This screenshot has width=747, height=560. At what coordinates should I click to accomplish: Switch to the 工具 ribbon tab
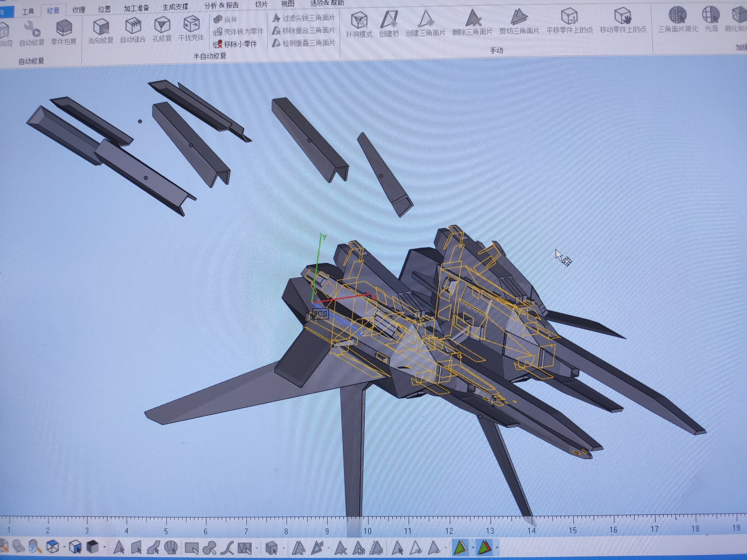[x=28, y=11]
